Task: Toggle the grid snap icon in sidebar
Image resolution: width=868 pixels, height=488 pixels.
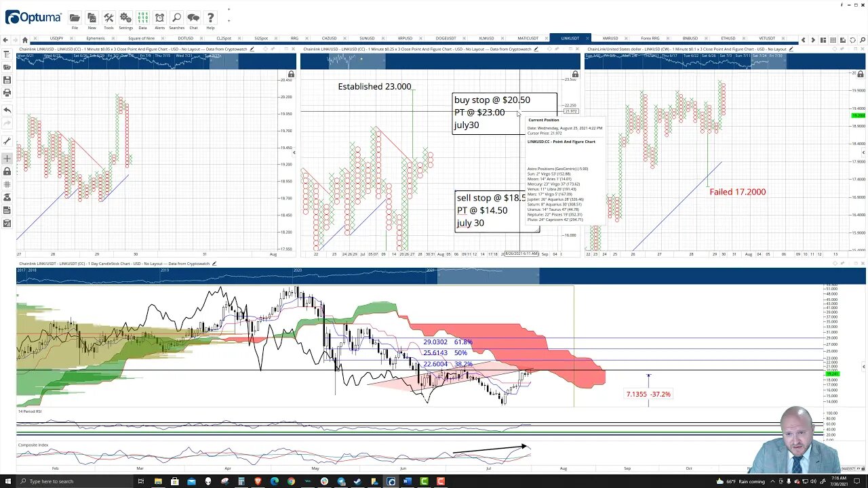Action: point(7,184)
